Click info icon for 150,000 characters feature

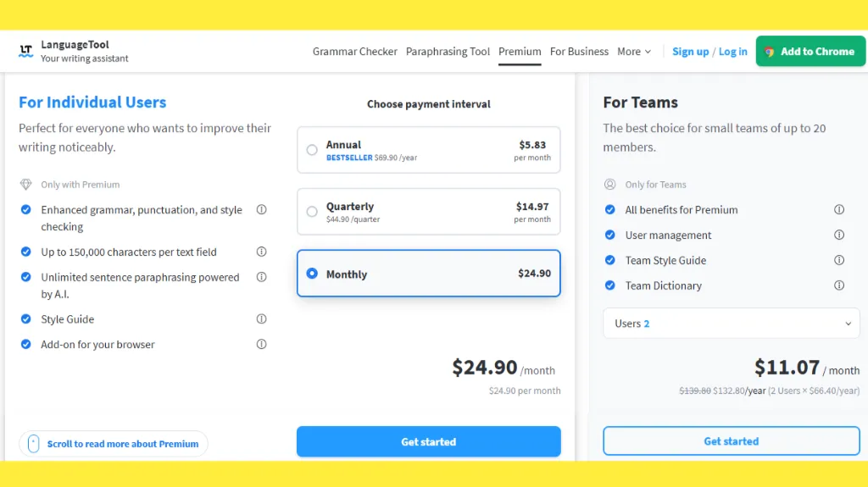click(261, 252)
